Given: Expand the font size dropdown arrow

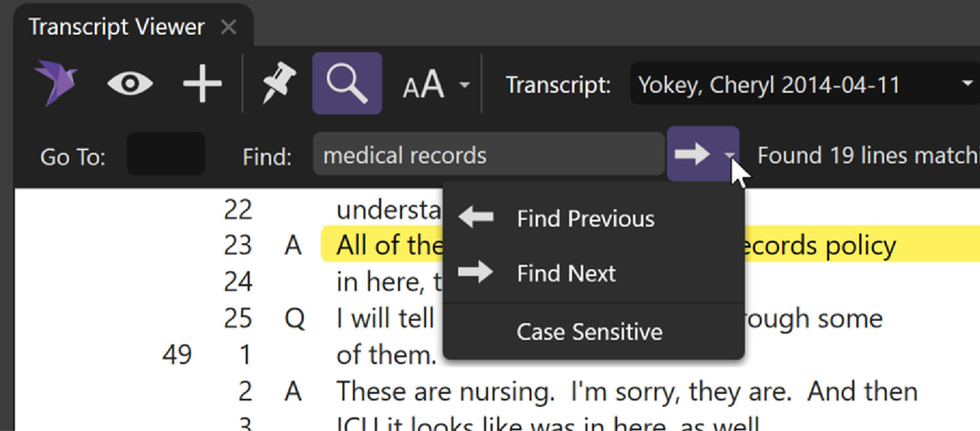Looking at the screenshot, I should pos(464,84).
